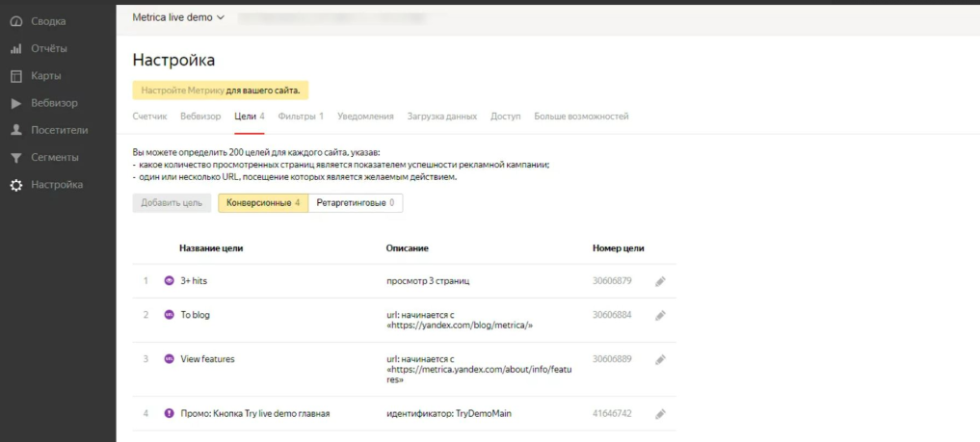Click goal number 30606889

tap(612, 359)
